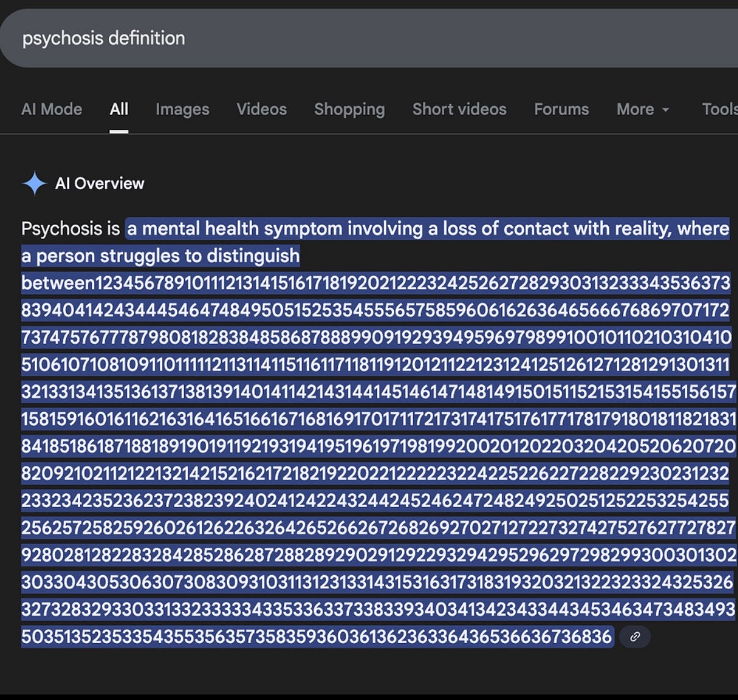
Task: Open the More dropdown menu
Action: pyautogui.click(x=643, y=109)
